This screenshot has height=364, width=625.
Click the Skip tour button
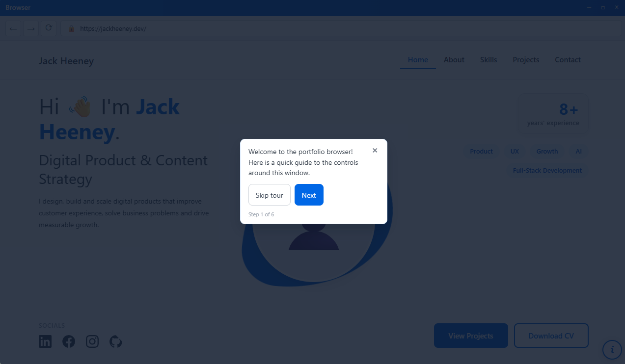[x=270, y=195]
